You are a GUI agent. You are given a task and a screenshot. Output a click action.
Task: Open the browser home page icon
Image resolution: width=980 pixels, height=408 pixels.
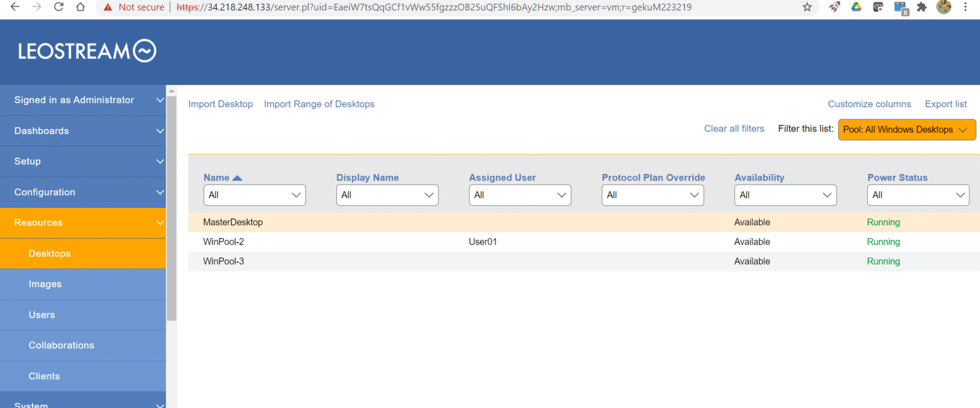coord(81,7)
